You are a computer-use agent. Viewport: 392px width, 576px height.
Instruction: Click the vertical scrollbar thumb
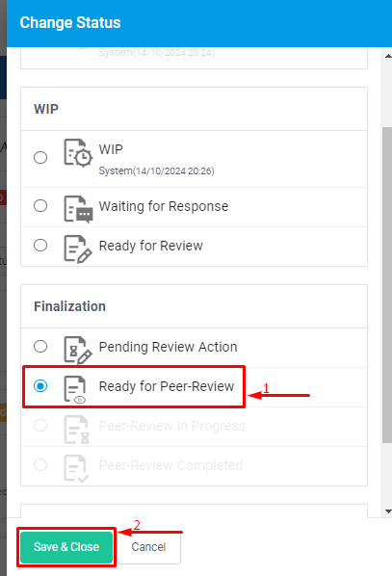pyautogui.click(x=387, y=285)
